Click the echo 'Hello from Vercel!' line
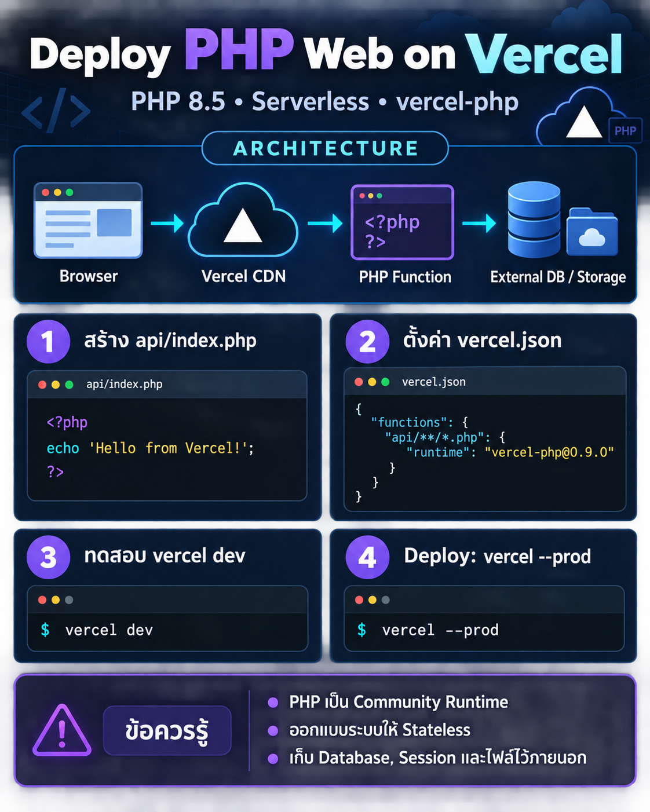The image size is (650, 812). click(x=150, y=448)
